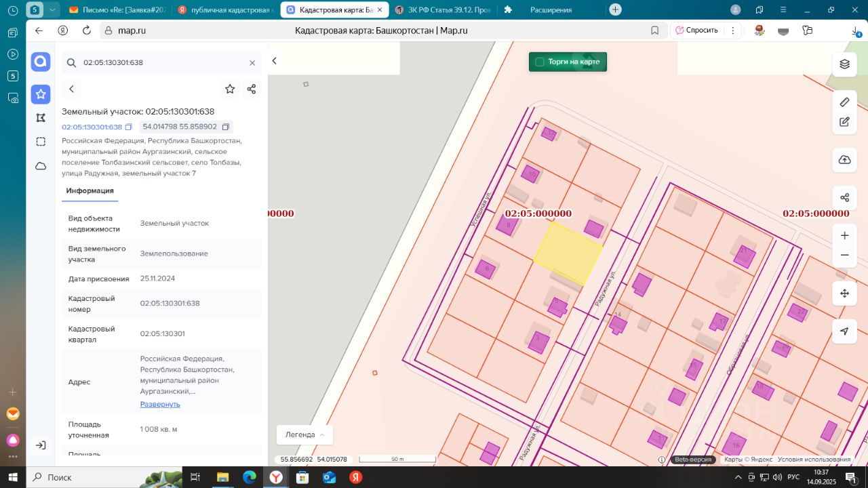
Task: Click the 'Спросить' assistant button
Action: point(697,30)
